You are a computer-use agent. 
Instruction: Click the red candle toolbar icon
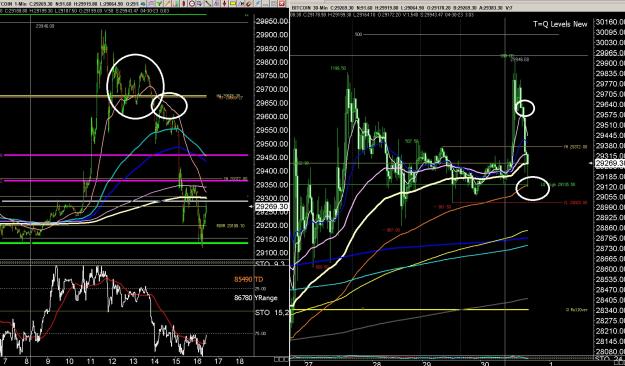point(183,4)
